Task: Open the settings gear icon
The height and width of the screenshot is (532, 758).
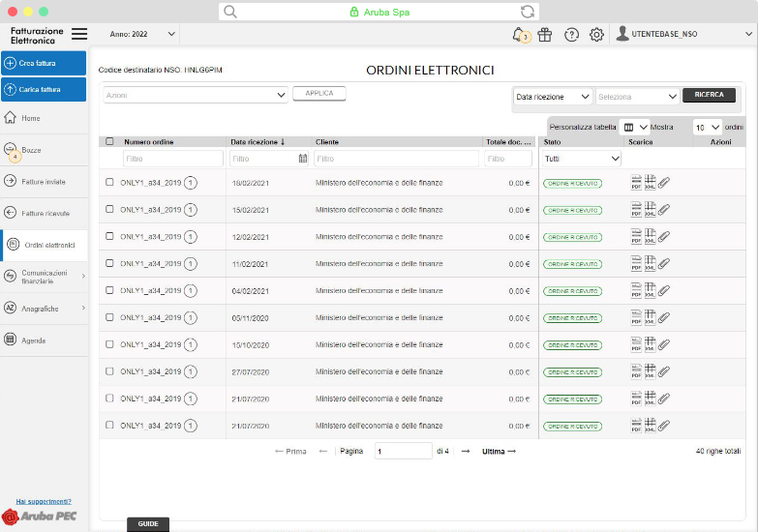Action: pyautogui.click(x=596, y=34)
